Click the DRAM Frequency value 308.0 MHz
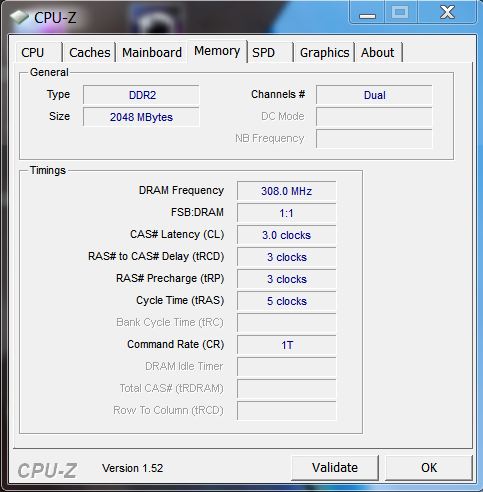483x492 pixels. [x=287, y=191]
